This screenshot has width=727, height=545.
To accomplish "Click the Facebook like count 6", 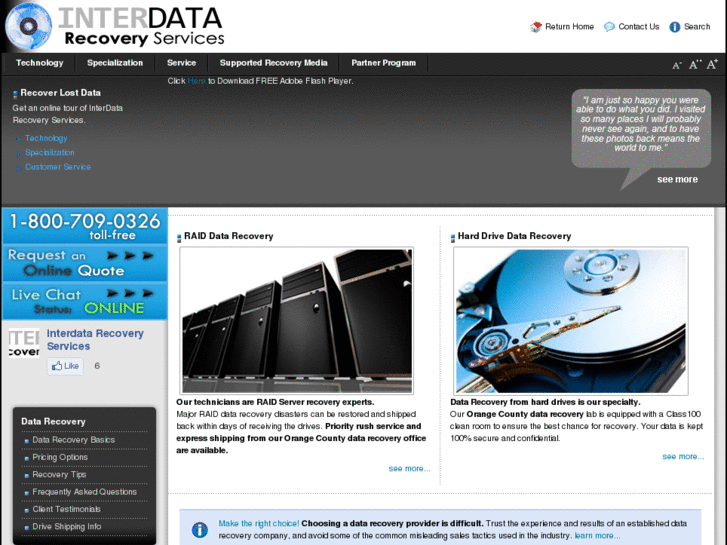I will 97,366.
